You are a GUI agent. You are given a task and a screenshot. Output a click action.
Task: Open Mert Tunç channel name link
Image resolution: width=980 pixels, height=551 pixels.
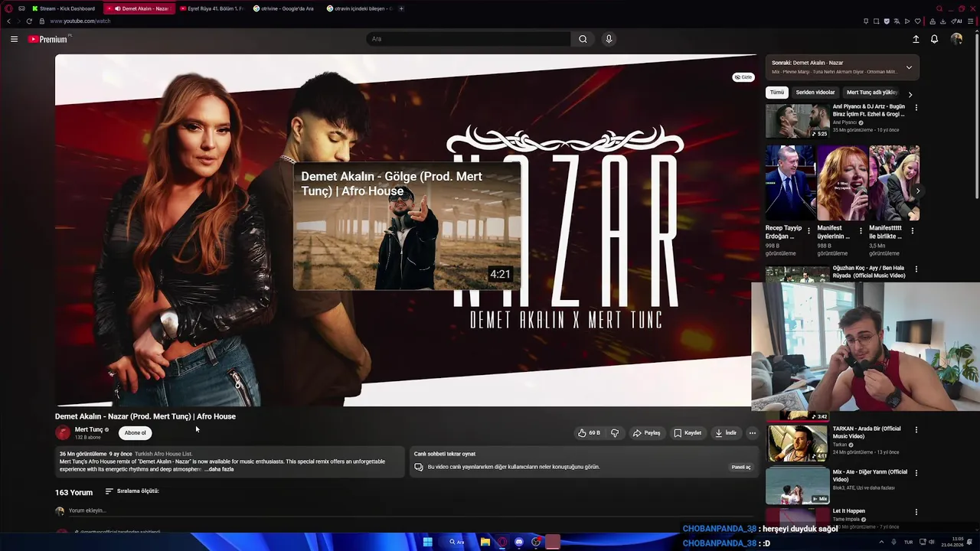coord(89,429)
